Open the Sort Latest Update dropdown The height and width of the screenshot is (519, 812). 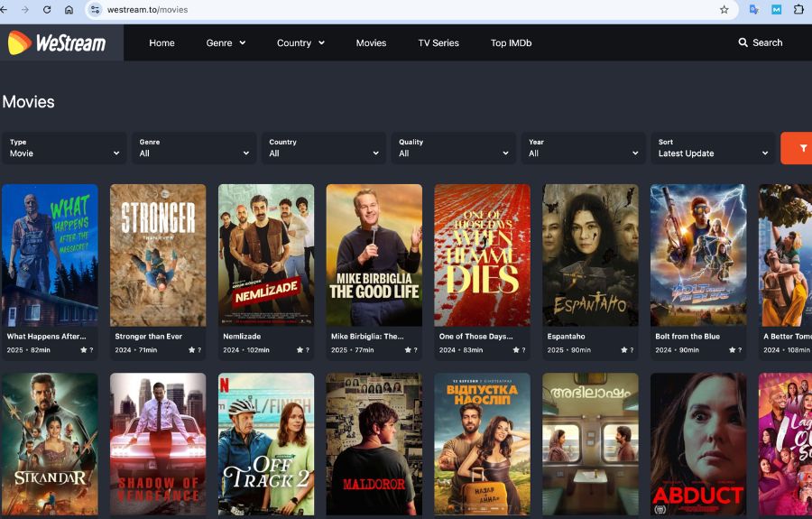click(713, 148)
